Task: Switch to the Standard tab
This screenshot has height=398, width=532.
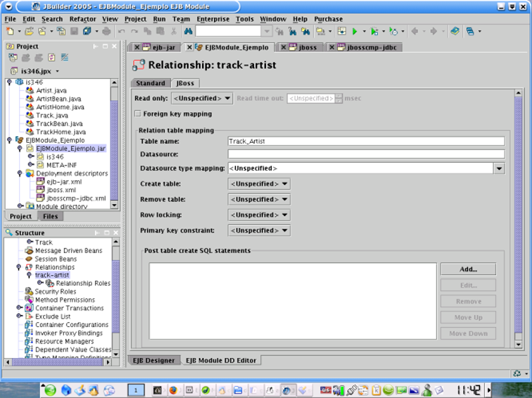Action: pyautogui.click(x=150, y=83)
